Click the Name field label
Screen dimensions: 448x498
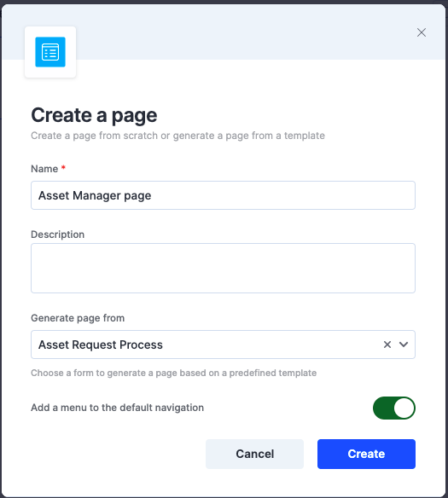click(44, 169)
